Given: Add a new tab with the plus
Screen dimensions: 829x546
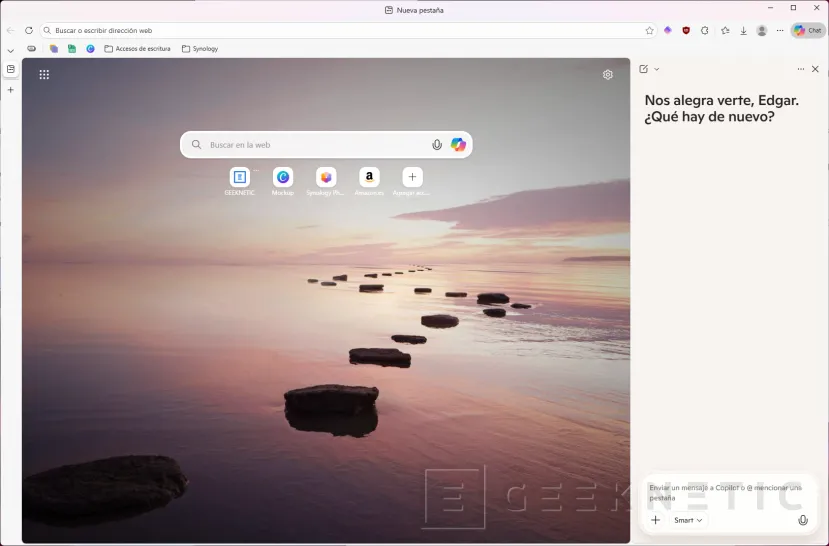Looking at the screenshot, I should click(11, 90).
